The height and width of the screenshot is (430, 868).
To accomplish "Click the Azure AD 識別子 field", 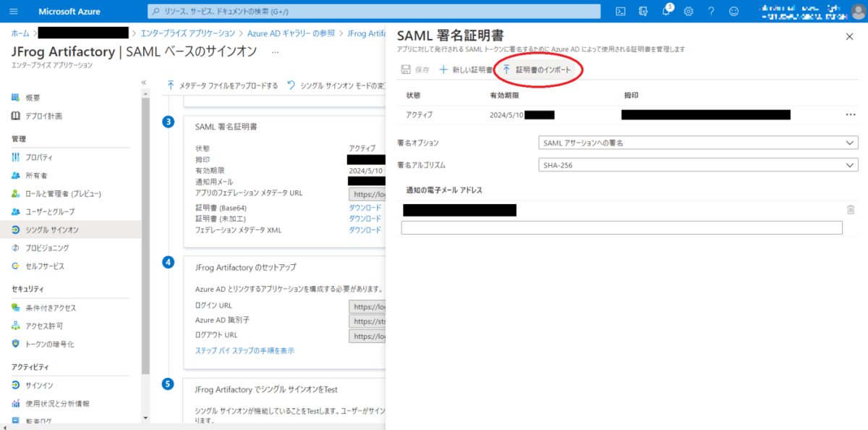I will pos(367,321).
